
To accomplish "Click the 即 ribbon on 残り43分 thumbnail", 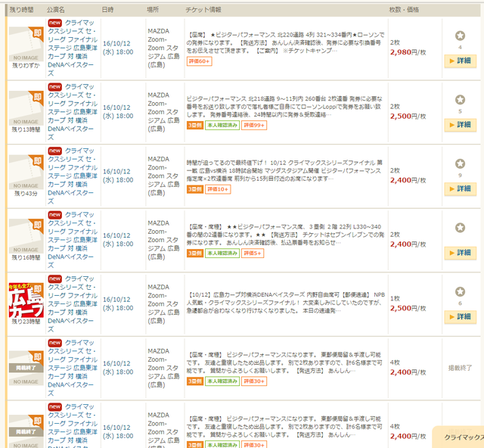I will (37, 161).
